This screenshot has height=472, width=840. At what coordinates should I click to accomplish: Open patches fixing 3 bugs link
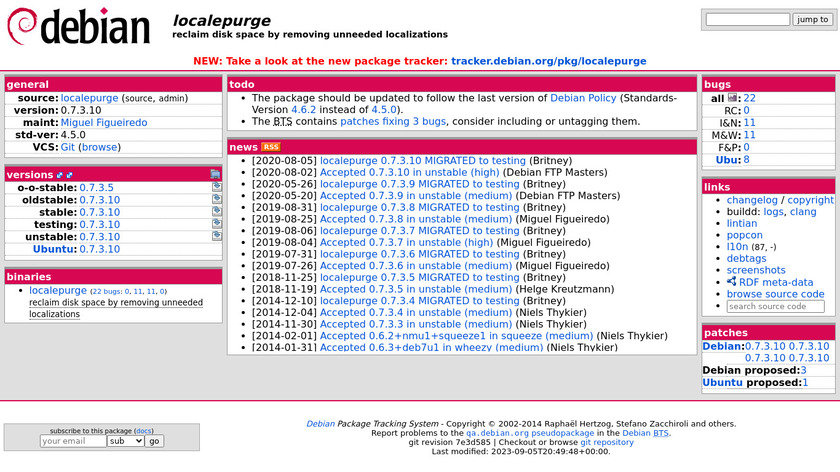pyautogui.click(x=393, y=122)
